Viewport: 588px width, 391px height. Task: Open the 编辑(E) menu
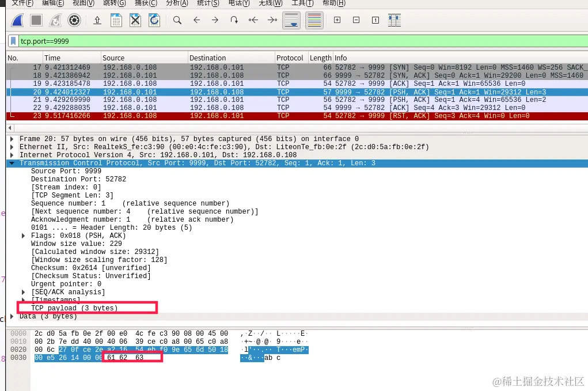pyautogui.click(x=53, y=3)
